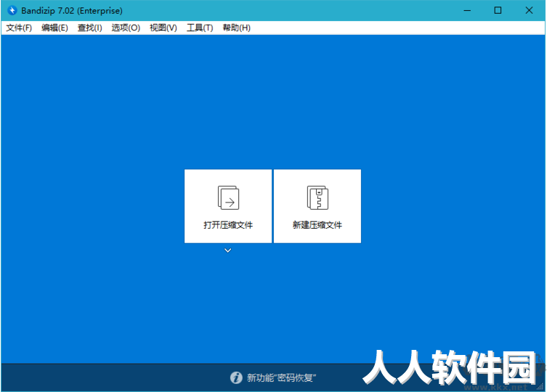Expand recent files chevron below 打开压缩文件
This screenshot has height=392, width=547.
tap(228, 250)
